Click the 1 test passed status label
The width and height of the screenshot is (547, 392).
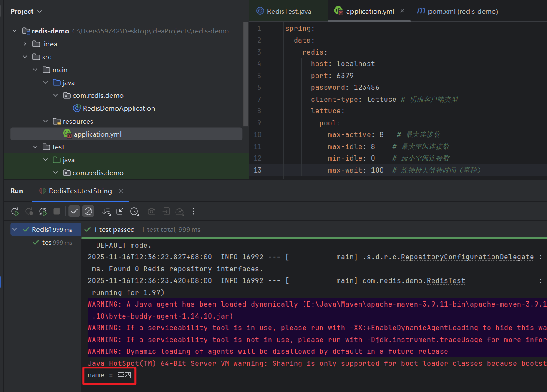[114, 230]
